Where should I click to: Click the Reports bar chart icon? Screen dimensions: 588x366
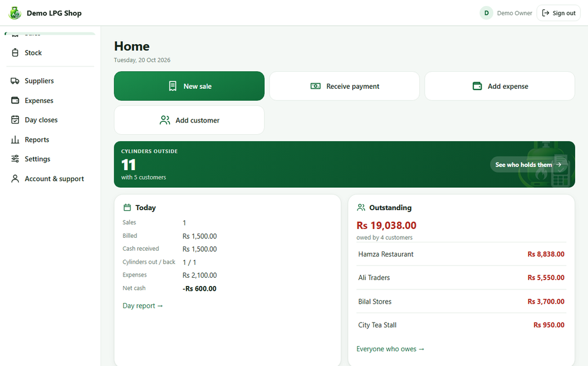pos(15,139)
